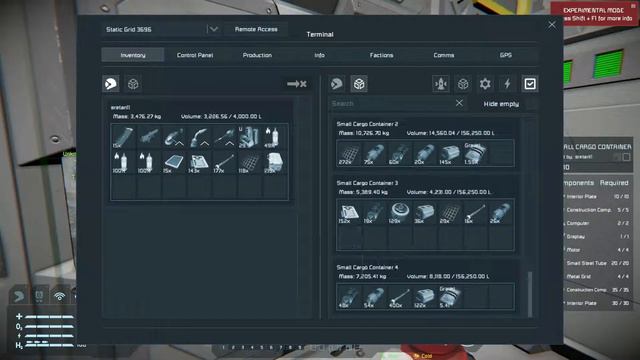
Task: Toggle checkbox beside cargo container info panel
Action: 626,157
